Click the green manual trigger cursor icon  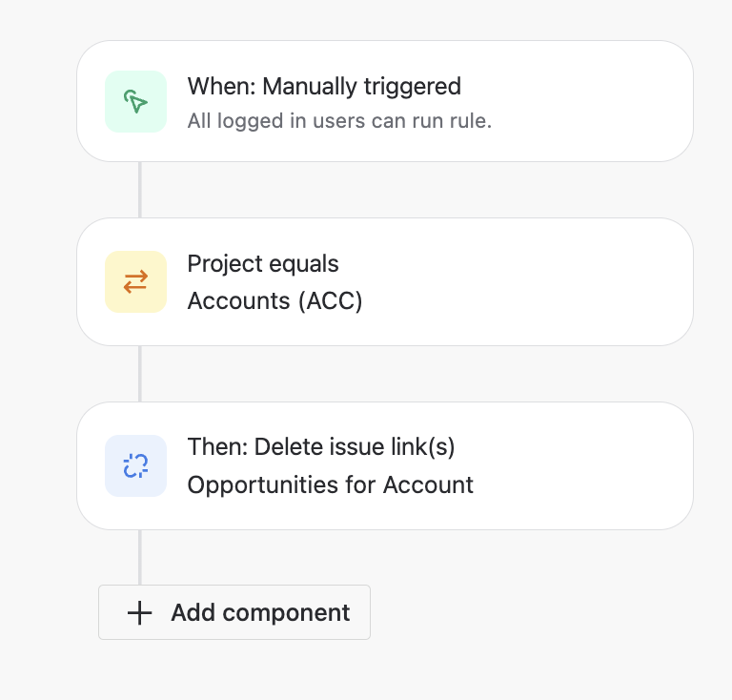tap(136, 101)
